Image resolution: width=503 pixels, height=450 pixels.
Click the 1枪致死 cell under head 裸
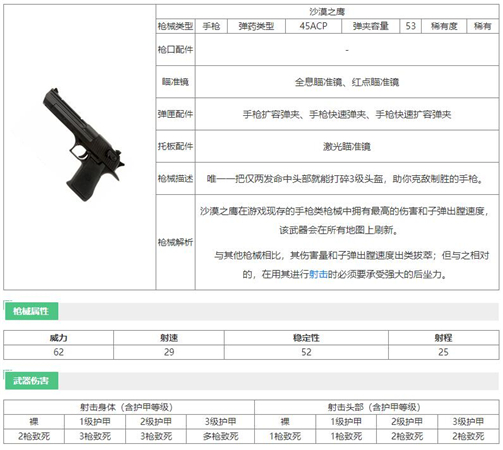[285, 436]
